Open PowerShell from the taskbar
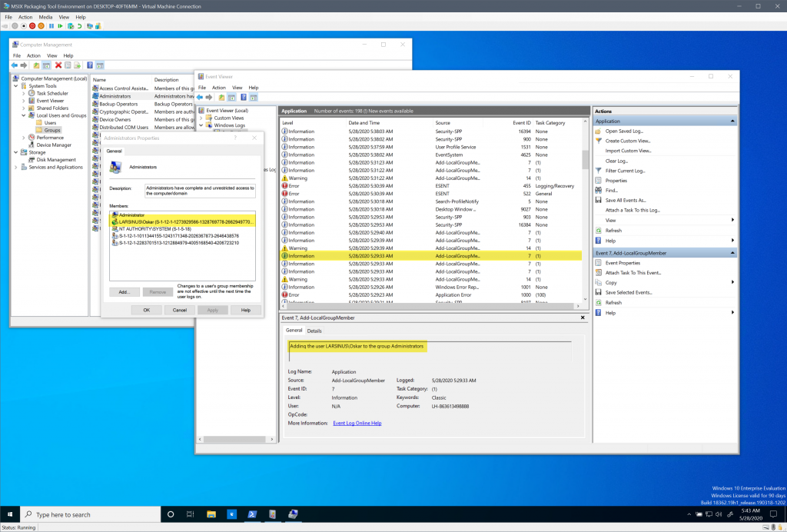 [252, 514]
